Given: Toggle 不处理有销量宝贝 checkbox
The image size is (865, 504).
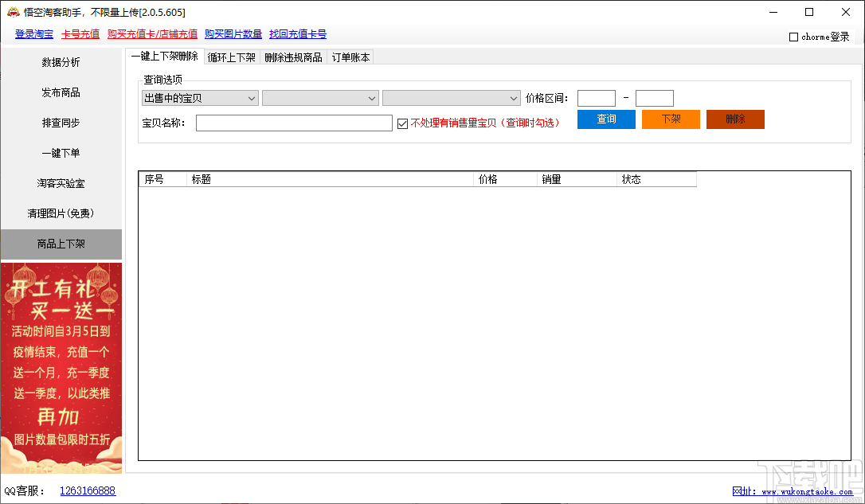Looking at the screenshot, I should pyautogui.click(x=403, y=123).
